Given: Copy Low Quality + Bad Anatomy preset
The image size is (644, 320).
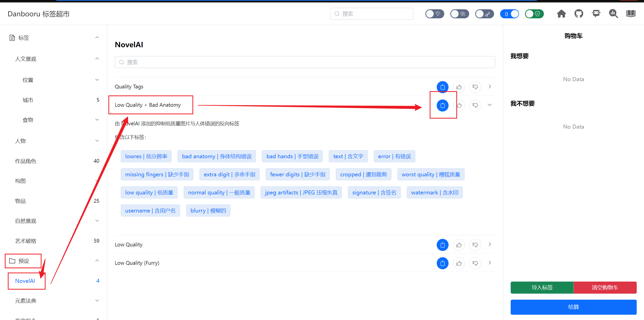Looking at the screenshot, I should [x=442, y=105].
